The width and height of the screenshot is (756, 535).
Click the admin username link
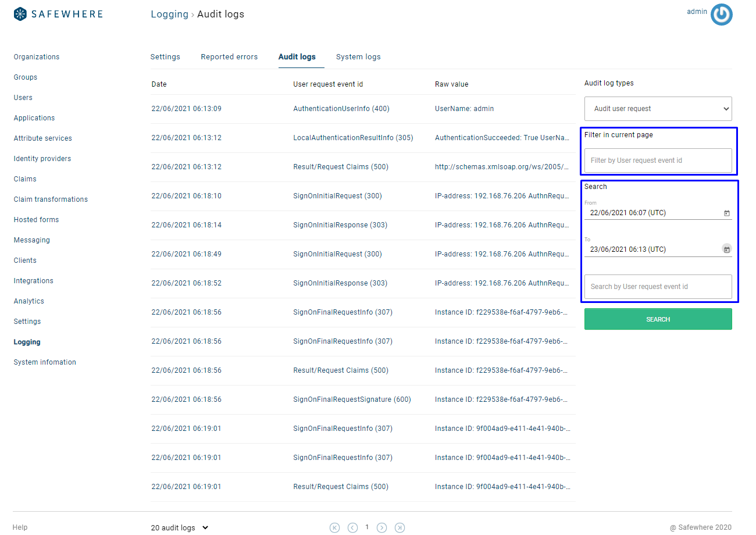tap(697, 12)
